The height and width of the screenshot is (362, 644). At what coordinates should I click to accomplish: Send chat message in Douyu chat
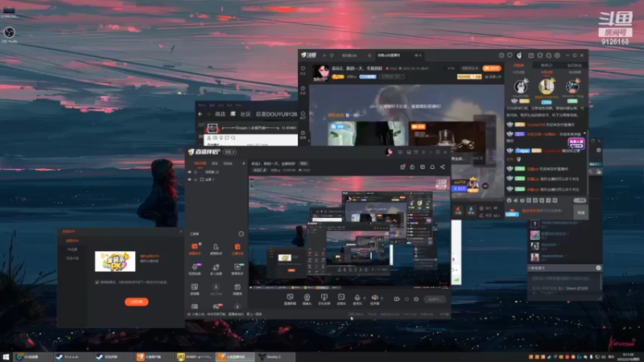click(x=580, y=212)
